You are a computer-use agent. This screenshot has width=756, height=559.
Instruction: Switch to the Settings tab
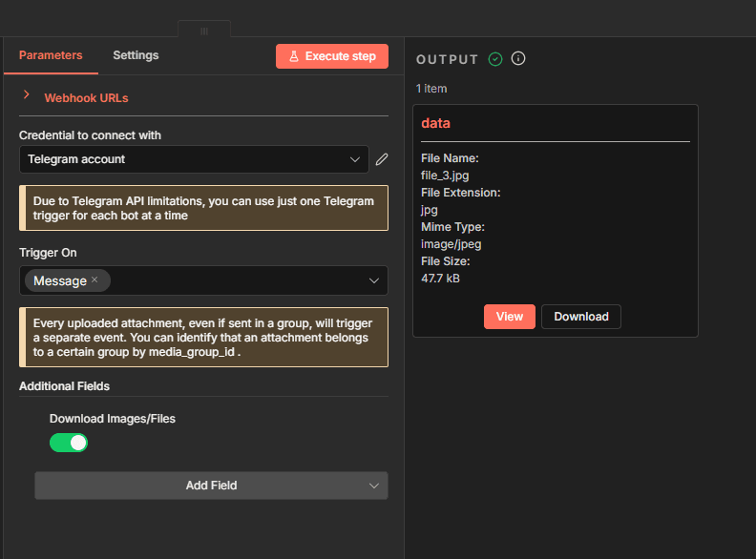(x=136, y=55)
